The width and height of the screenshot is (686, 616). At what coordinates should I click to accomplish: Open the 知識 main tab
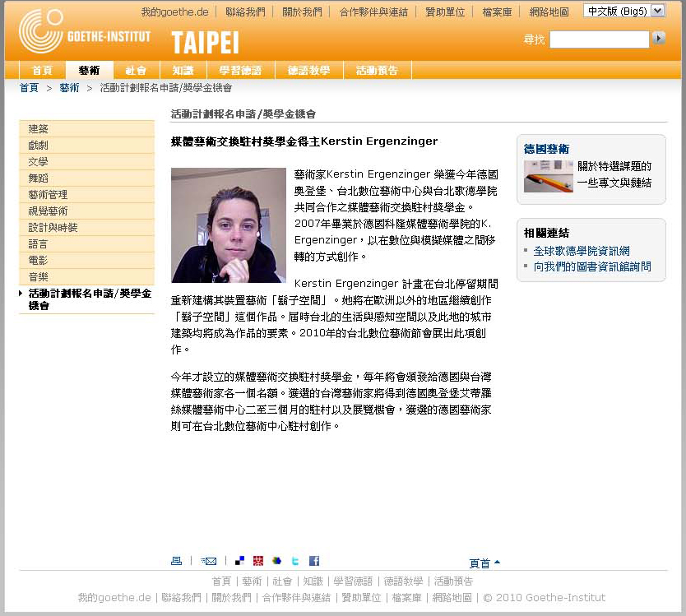coord(183,71)
